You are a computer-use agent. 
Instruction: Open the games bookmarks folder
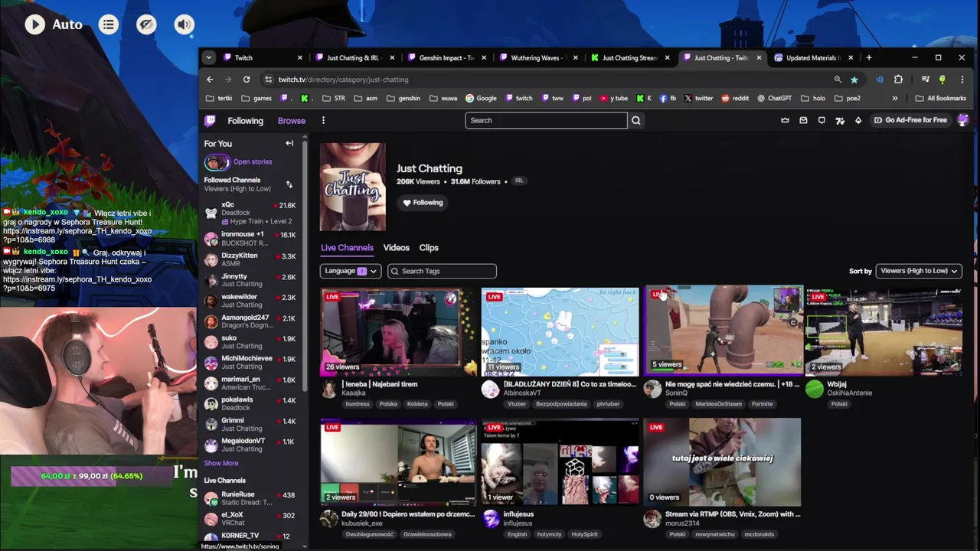256,98
